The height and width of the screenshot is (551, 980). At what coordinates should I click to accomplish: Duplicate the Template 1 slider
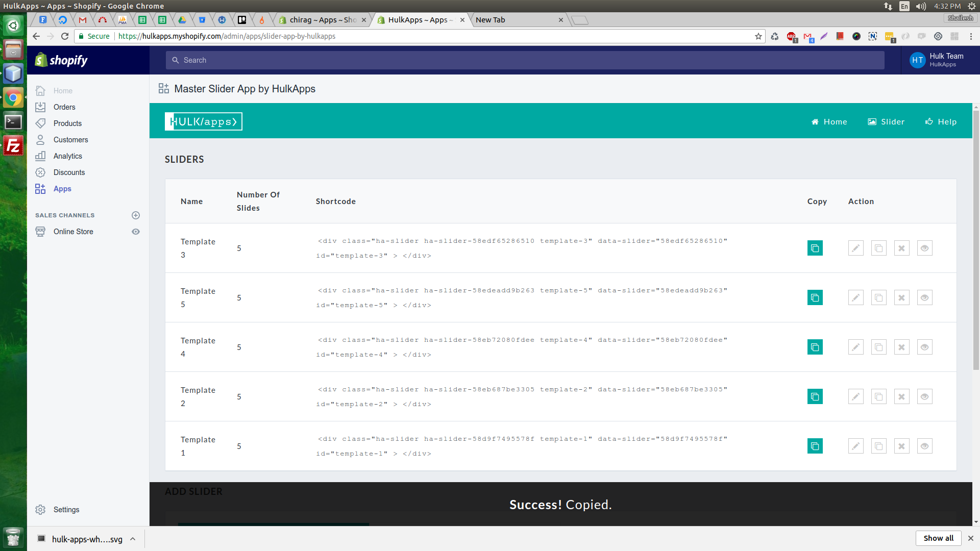click(879, 446)
